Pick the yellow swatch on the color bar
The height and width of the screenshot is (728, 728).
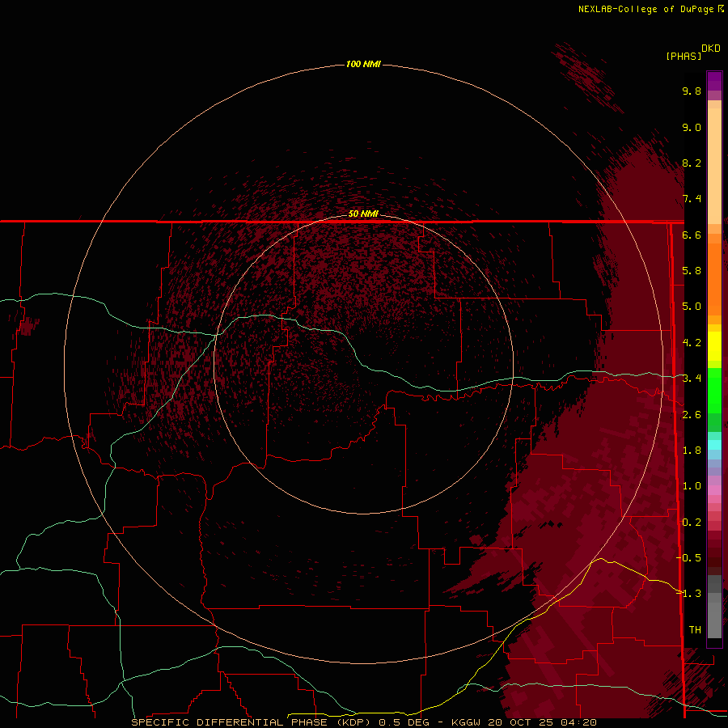[714, 346]
